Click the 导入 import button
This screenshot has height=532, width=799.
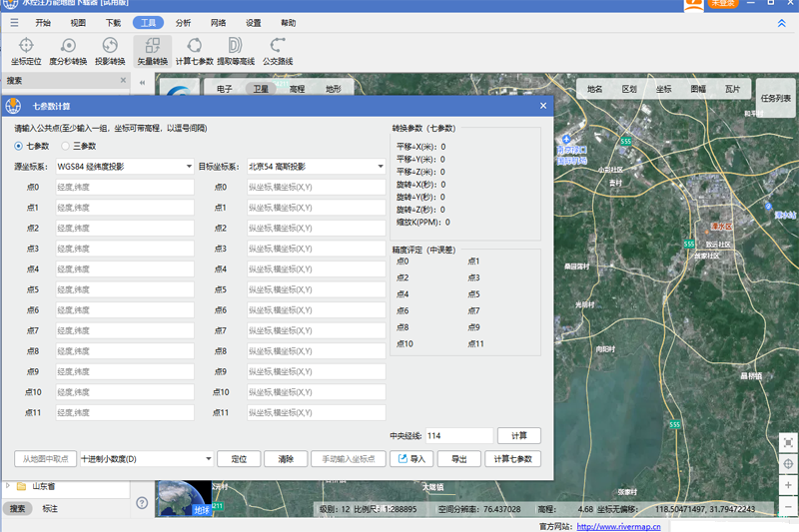[x=411, y=459]
